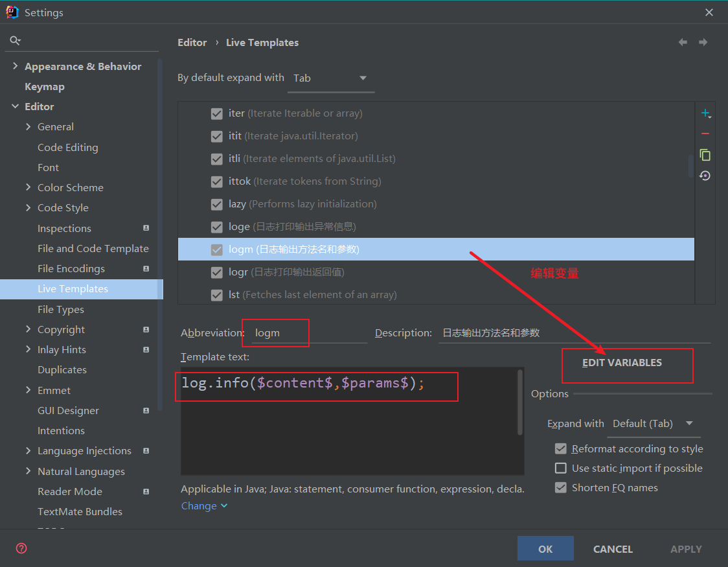Open the Expand with Default (Tab) dropdown
This screenshot has height=567, width=728.
(652, 424)
